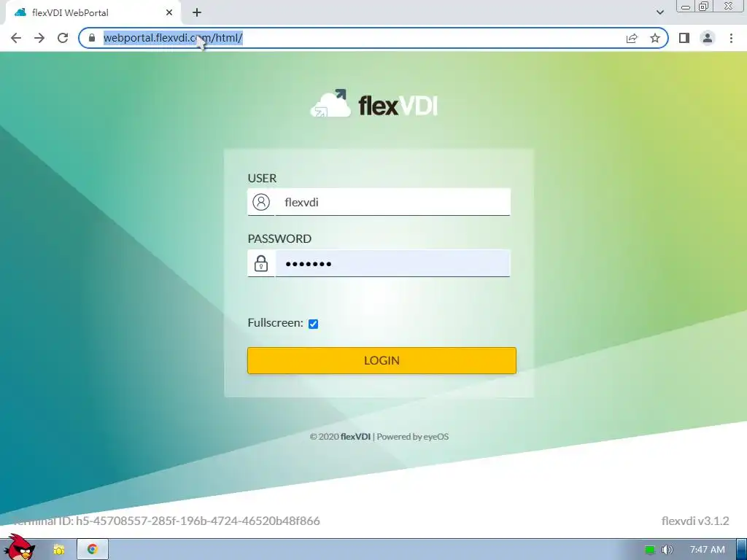Open the browser side panel
Image resolution: width=747 pixels, height=560 pixels.
tap(684, 38)
